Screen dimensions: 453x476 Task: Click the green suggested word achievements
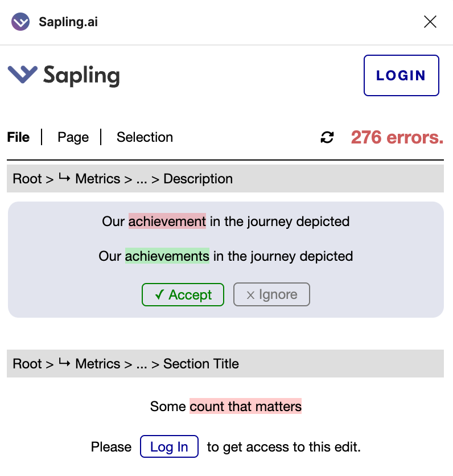[167, 256]
